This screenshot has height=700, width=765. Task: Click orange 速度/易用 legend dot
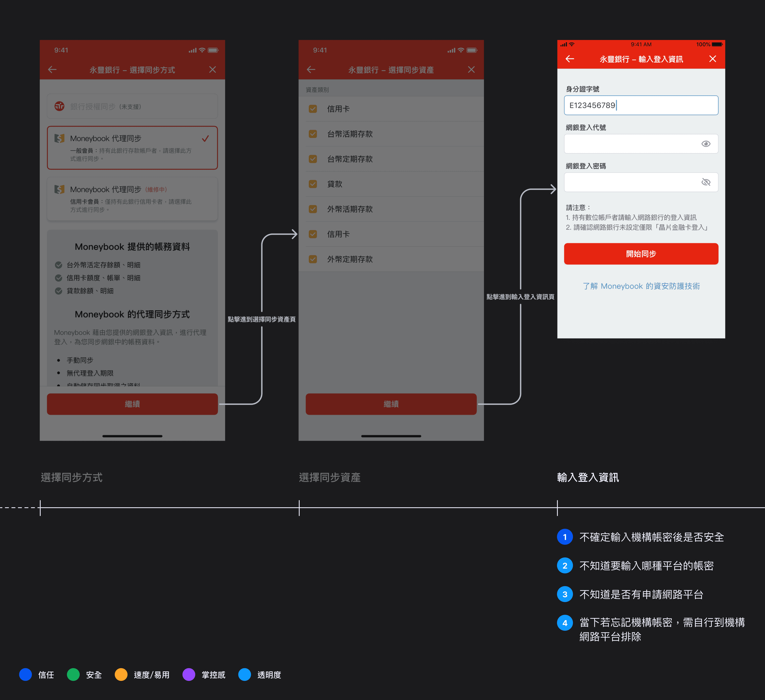click(121, 675)
